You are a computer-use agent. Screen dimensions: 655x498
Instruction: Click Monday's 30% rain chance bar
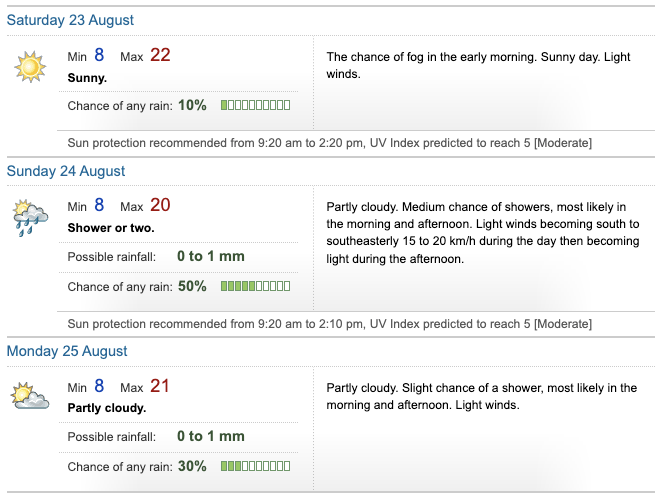(255, 466)
